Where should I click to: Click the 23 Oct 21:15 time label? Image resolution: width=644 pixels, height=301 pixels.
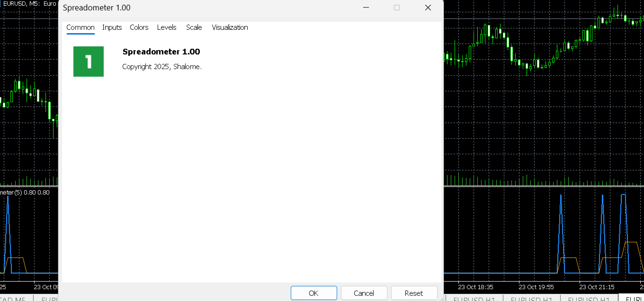[x=597, y=287]
